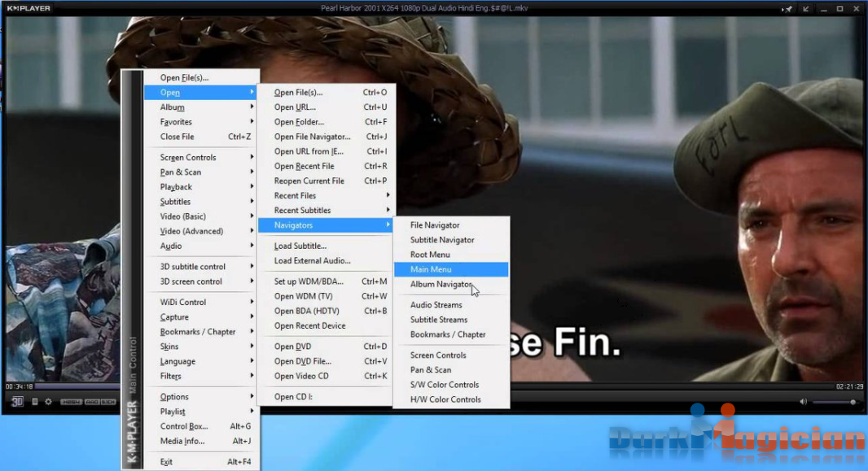Image resolution: width=868 pixels, height=471 pixels.
Task: Open Album Navigator entry
Action: coord(451,284)
